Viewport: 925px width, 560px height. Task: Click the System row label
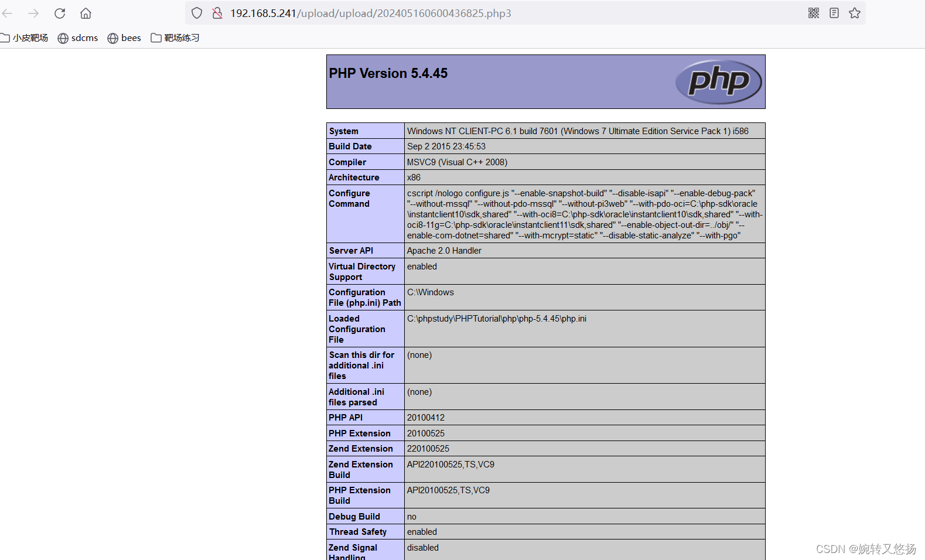(x=343, y=131)
